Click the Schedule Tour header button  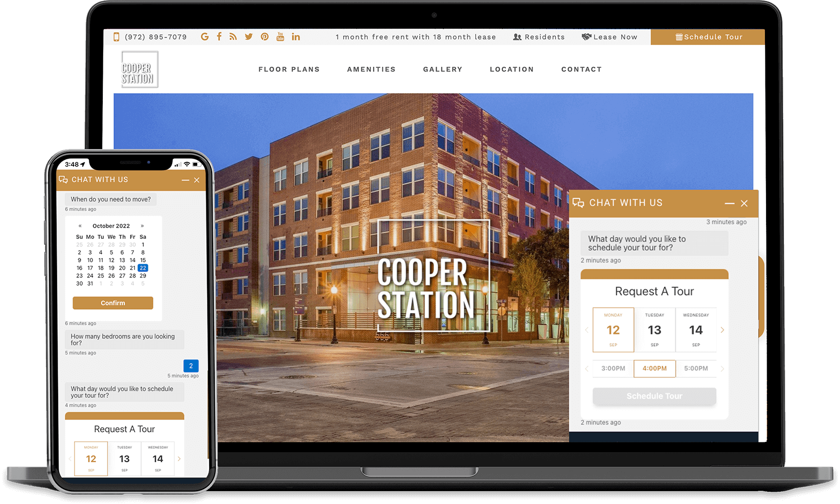(x=708, y=36)
